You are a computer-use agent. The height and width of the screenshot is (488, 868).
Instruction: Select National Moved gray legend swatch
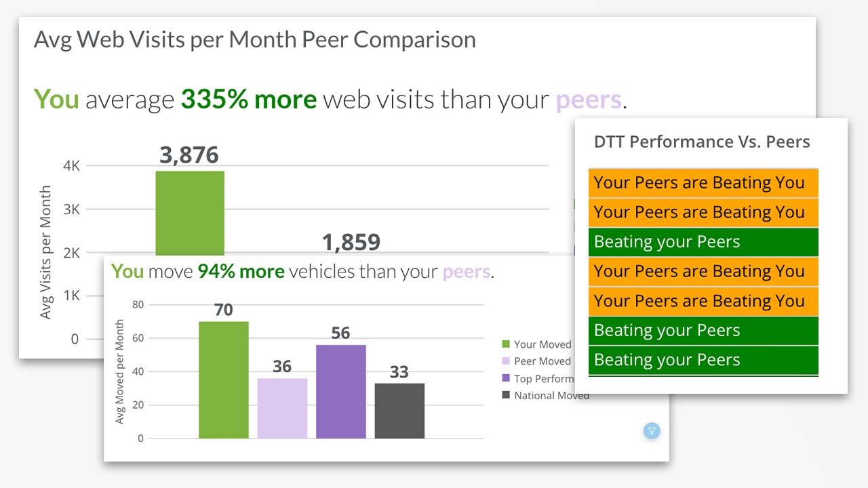[x=505, y=395]
